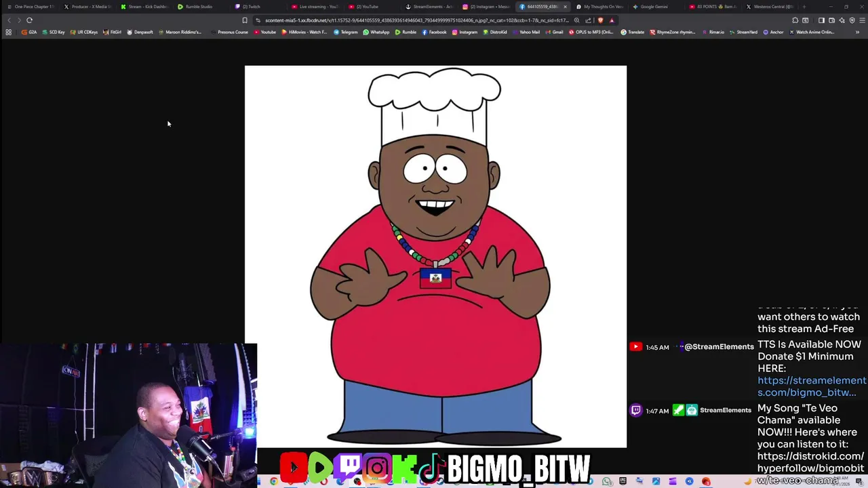Open the G2A bookmark
The height and width of the screenshot is (488, 868).
[29, 32]
